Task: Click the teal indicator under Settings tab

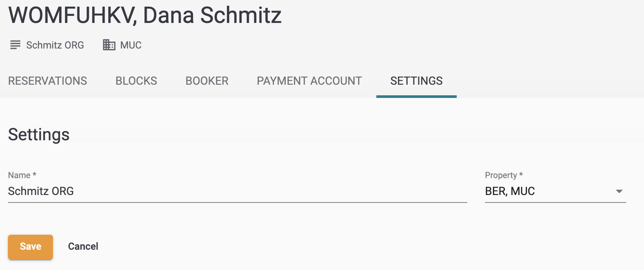Action: pos(417,97)
